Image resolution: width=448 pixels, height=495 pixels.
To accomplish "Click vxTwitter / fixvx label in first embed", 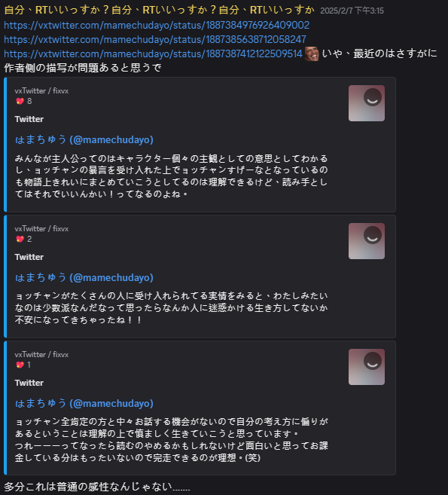I will click(41, 91).
